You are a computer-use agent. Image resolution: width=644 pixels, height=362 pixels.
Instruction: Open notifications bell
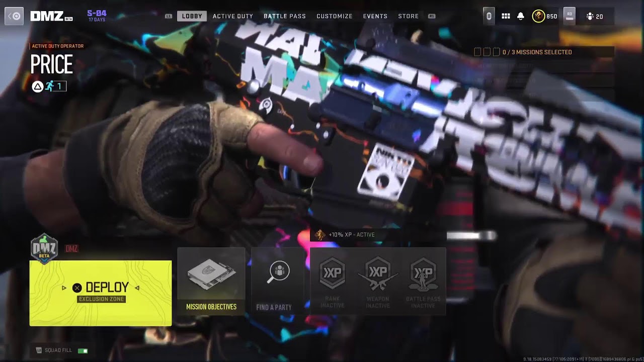pos(521,16)
